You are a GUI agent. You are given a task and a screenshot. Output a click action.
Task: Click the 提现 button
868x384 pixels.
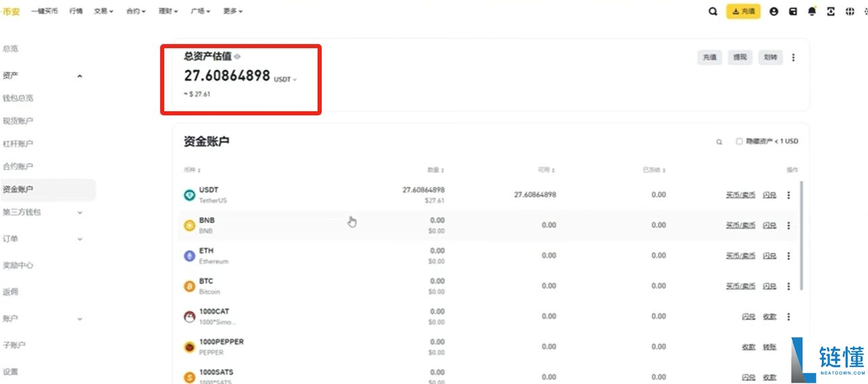click(740, 58)
